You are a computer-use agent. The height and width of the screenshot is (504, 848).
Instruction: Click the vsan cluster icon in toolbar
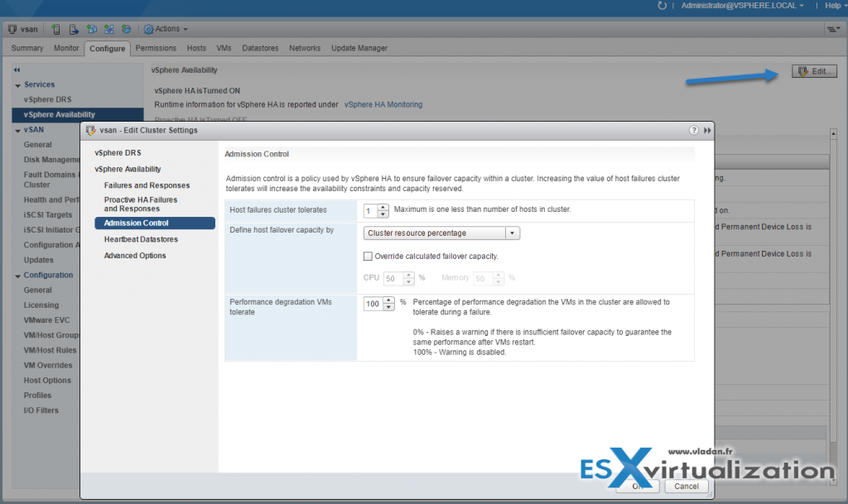tap(12, 29)
